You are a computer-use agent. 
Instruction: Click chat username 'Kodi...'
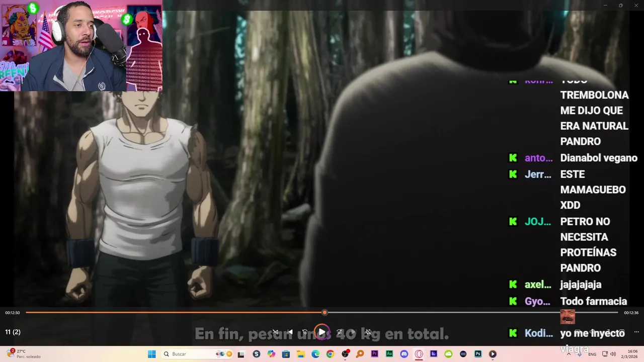[x=538, y=333]
